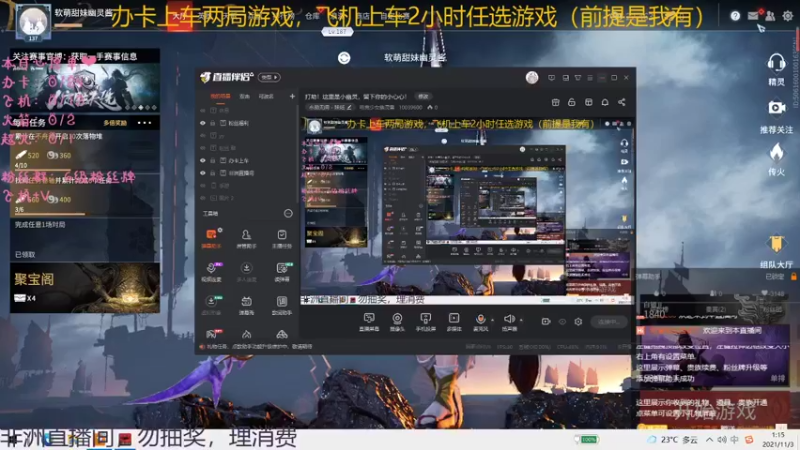The height and width of the screenshot is (450, 800).
Task: Click player avatar in game client top left
Action: (x=33, y=21)
